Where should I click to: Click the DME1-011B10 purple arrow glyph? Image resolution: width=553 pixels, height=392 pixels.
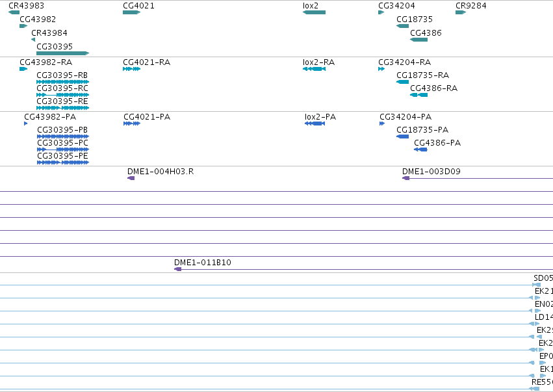coord(178,269)
